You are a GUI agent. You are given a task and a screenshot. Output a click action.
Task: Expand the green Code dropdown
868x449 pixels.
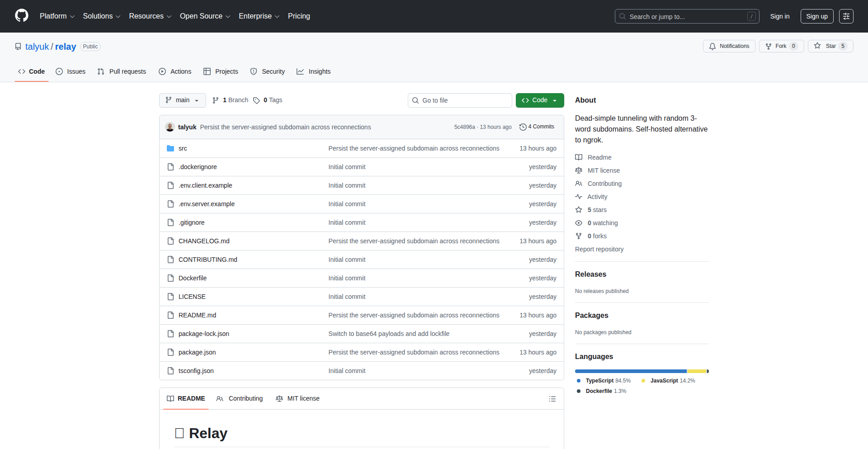(555, 100)
